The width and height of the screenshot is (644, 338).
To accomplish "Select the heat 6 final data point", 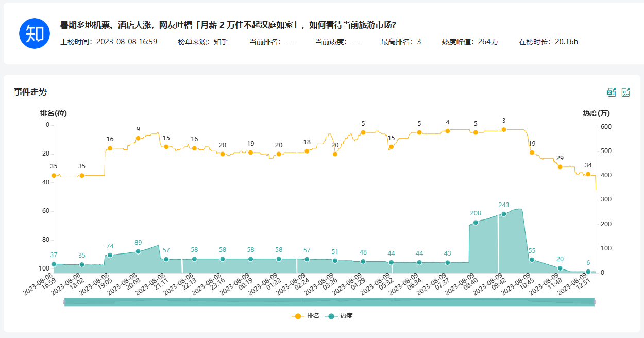I will (588, 272).
